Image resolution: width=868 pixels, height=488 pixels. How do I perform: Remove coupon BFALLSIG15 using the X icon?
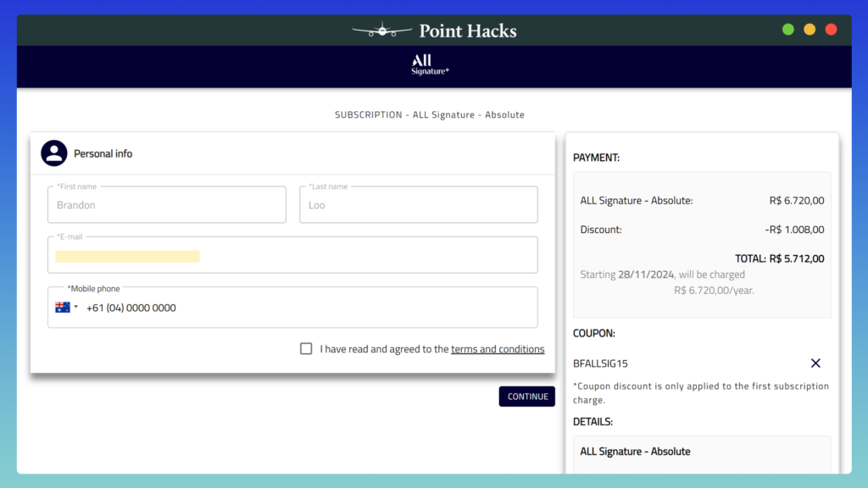pyautogui.click(x=815, y=363)
